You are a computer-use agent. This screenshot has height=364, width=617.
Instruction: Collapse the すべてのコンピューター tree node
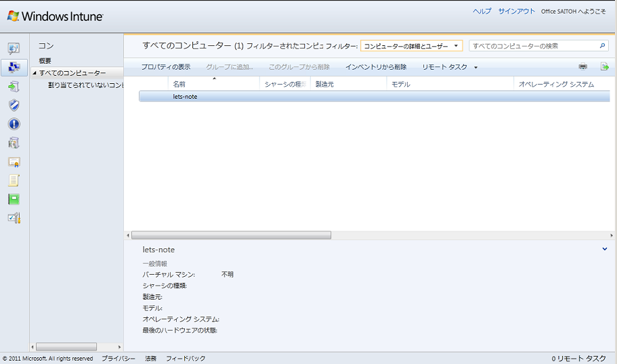point(35,73)
